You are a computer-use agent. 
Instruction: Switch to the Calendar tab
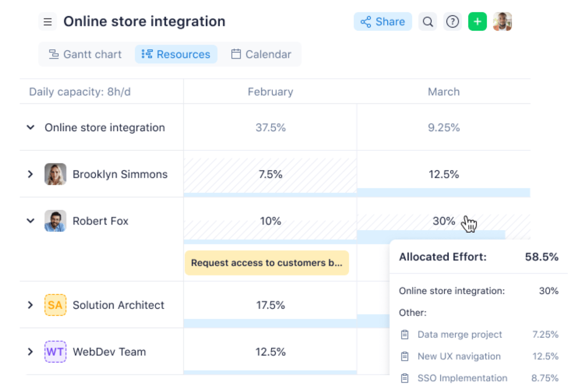(x=261, y=54)
